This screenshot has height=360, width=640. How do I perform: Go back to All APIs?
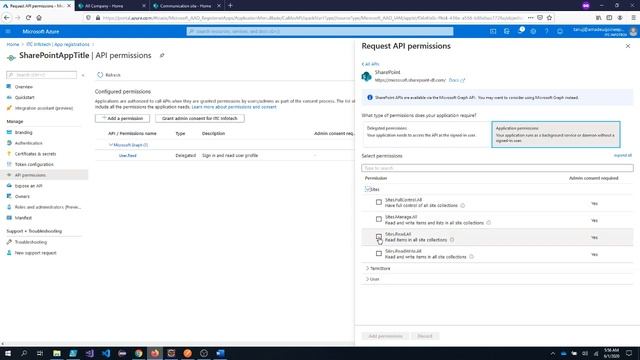pyautogui.click(x=370, y=64)
